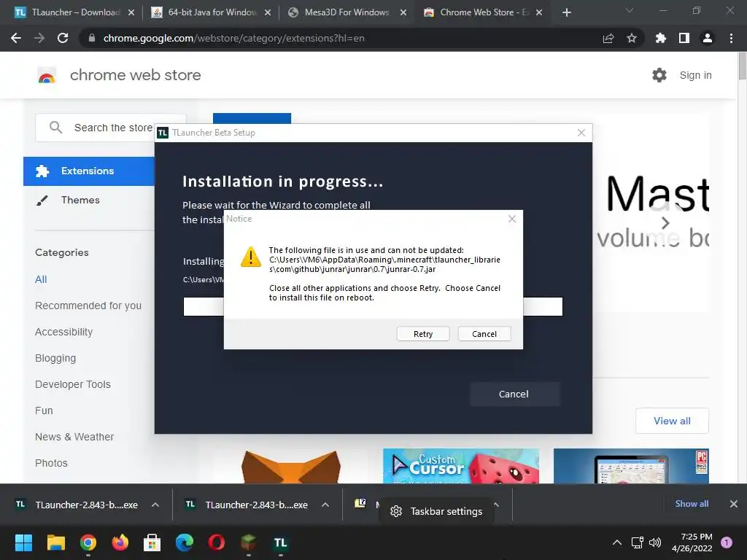Close the TLauncher Beta Setup window
747x560 pixels.
pyautogui.click(x=581, y=133)
